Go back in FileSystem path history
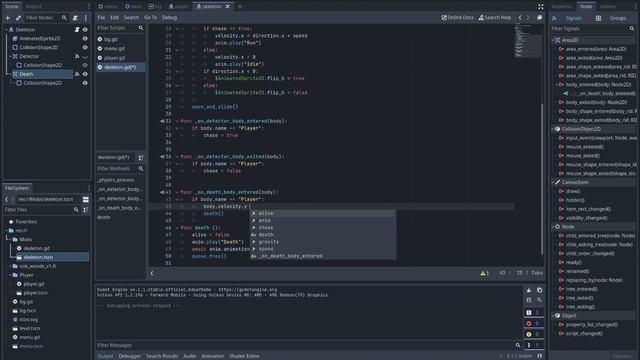This screenshot has height=360, width=640. click(7, 200)
